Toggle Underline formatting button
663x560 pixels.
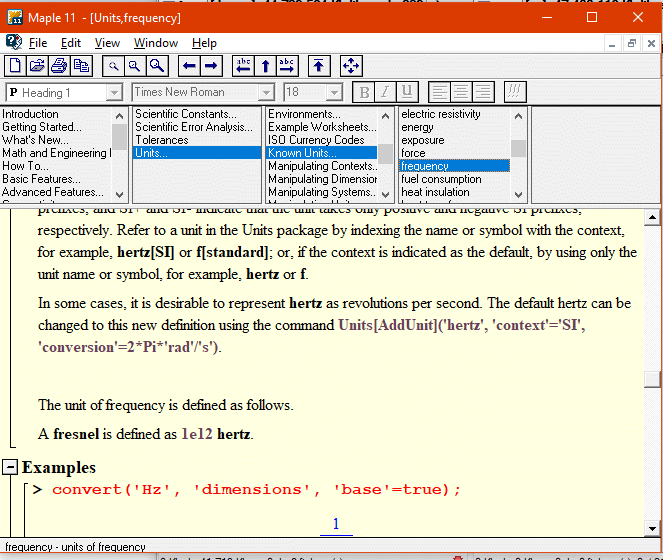click(x=407, y=92)
